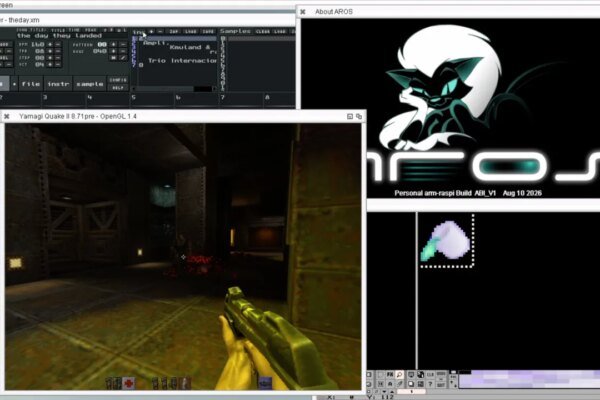600x400 pixels.
Task: Select the 'Kawland &' instrument row
Action: [x=178, y=47]
